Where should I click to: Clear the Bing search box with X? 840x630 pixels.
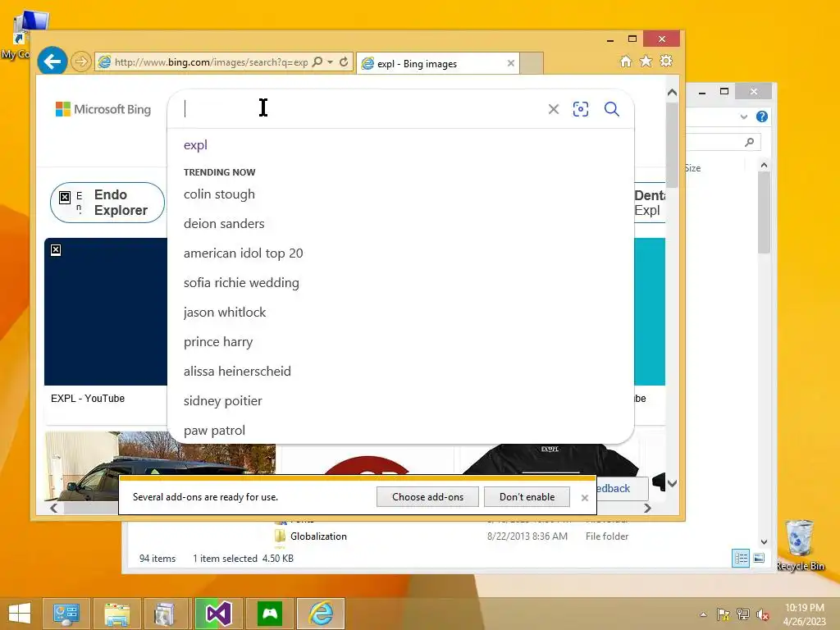(554, 109)
